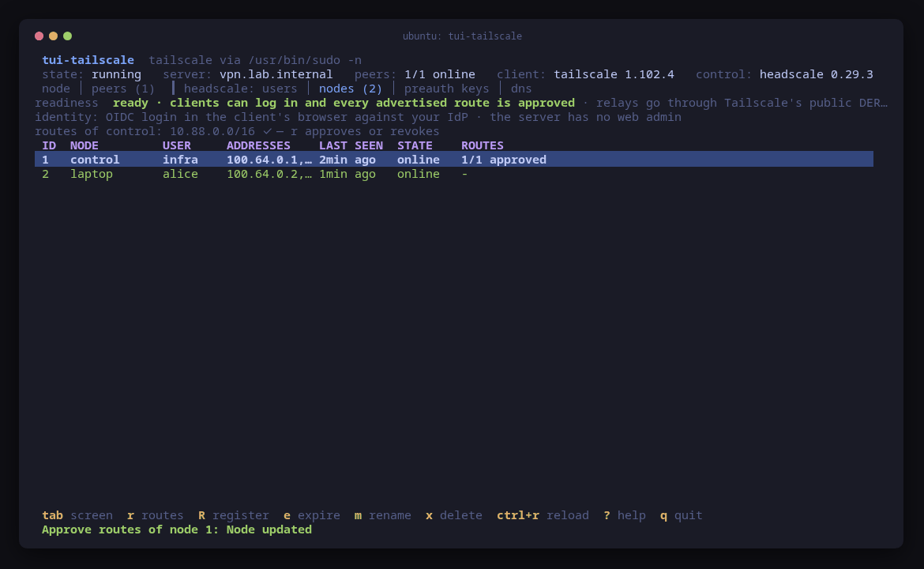The width and height of the screenshot is (924, 569).
Task: Click the alice user cell
Action: 180,174
